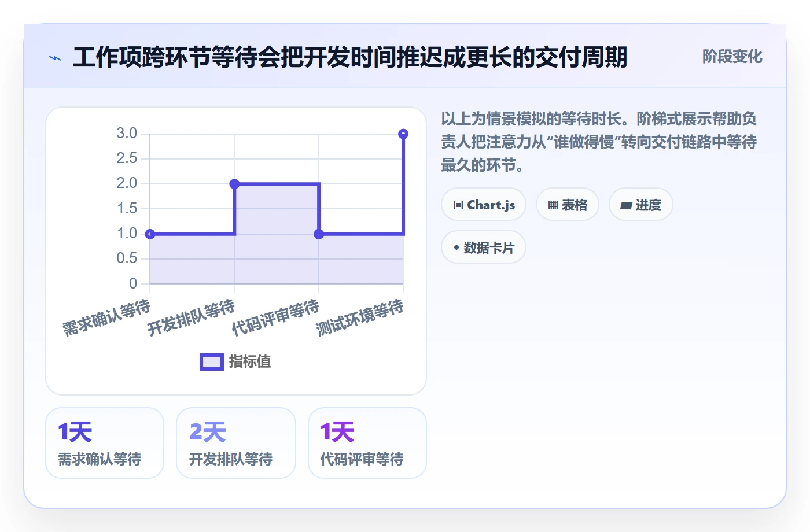Click the lightning bolt icon beside the title
Viewport: 810px width, 532px height.
(55, 58)
